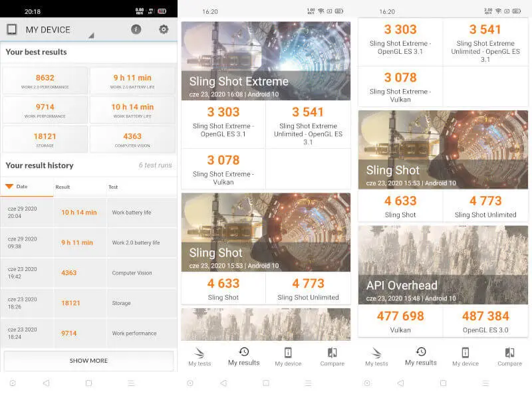Open the Work 2.0 performance 8632 tile

(x=45, y=80)
